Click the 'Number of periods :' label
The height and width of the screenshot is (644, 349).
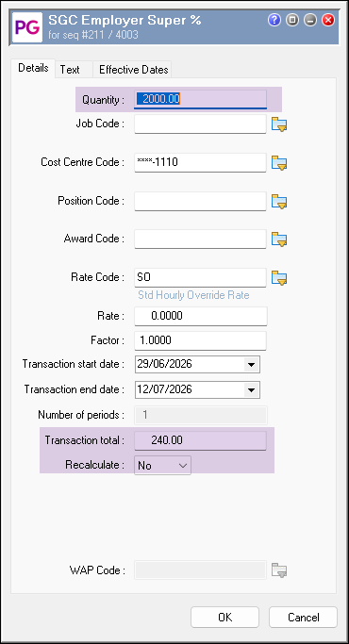point(81,415)
